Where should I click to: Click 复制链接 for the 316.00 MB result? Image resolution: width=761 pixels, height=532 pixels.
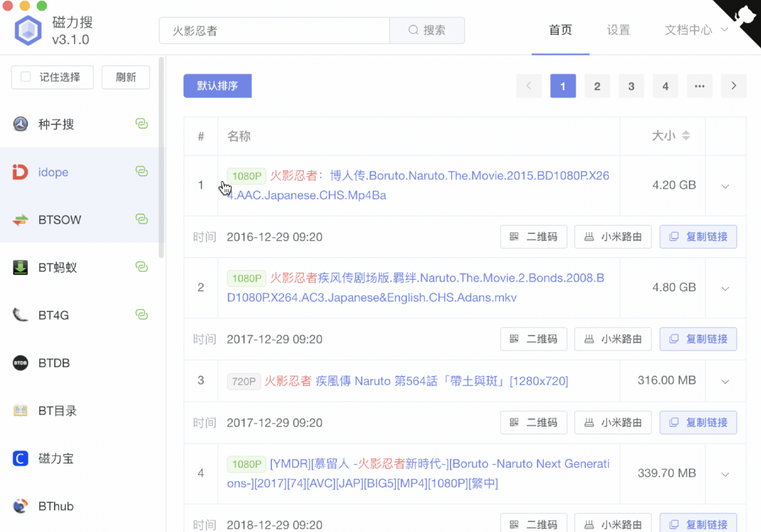(x=698, y=422)
